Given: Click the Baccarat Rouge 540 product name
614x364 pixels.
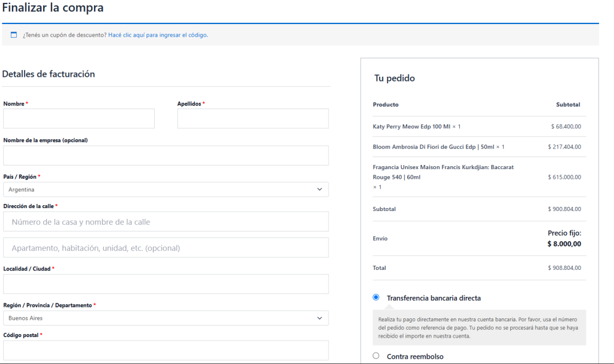Looking at the screenshot, I should click(443, 172).
